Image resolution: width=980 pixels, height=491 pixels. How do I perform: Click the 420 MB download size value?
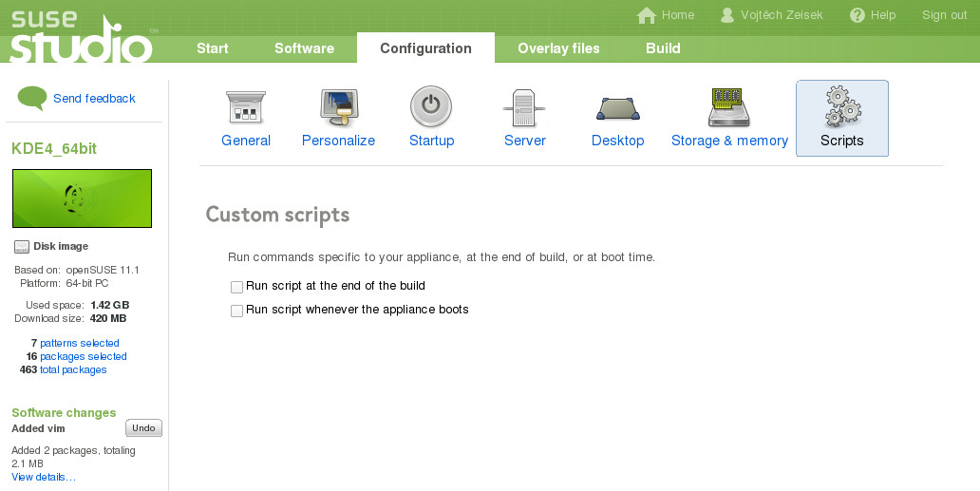(x=108, y=318)
